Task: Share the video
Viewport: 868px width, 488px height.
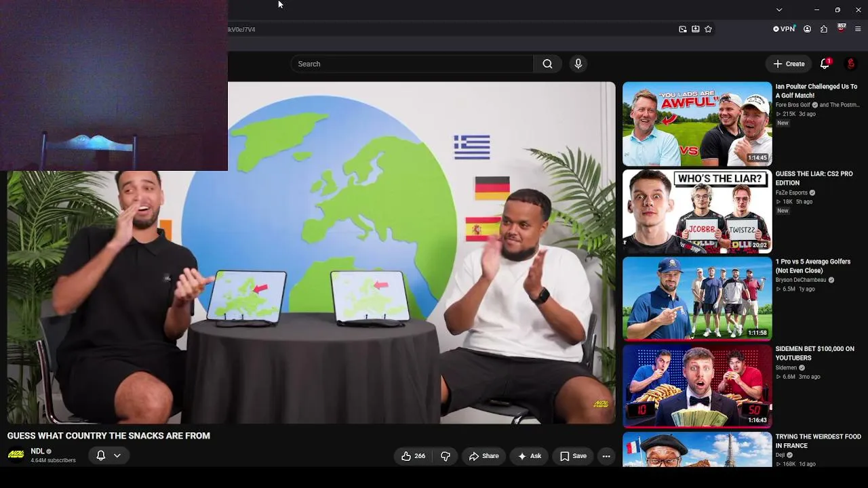Action: (484, 456)
